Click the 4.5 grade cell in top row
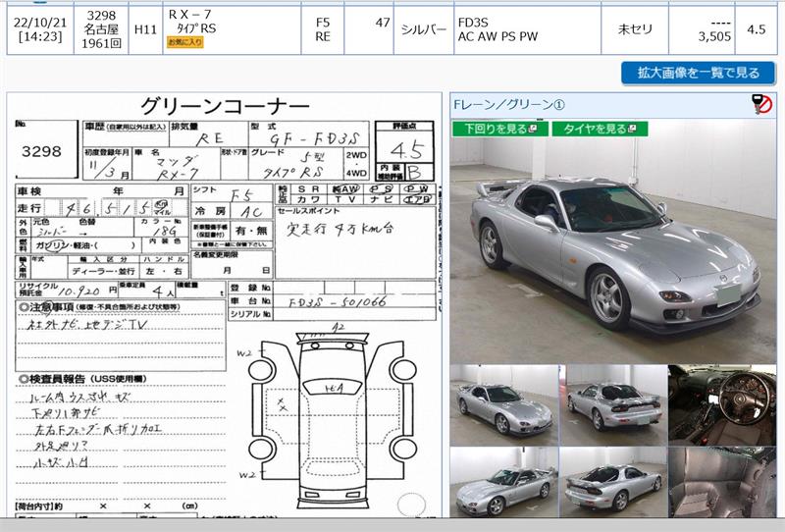Viewport: 785px width, 532px height. (x=756, y=29)
